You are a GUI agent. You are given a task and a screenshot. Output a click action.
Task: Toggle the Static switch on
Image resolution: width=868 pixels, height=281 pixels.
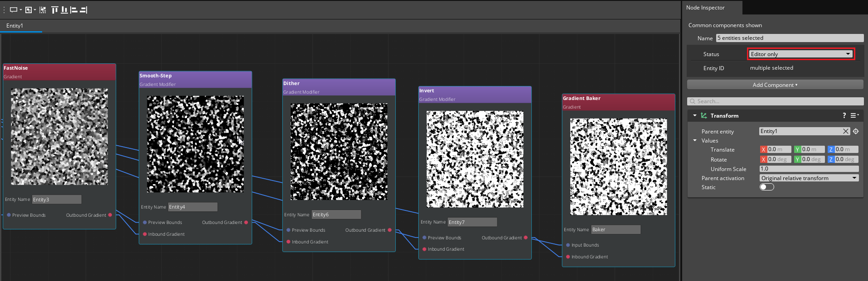pyautogui.click(x=766, y=187)
